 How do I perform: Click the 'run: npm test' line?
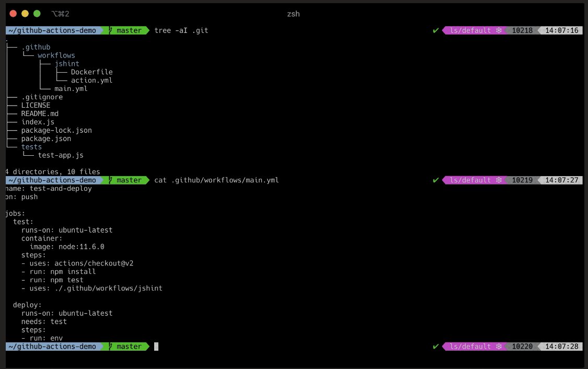click(x=52, y=280)
